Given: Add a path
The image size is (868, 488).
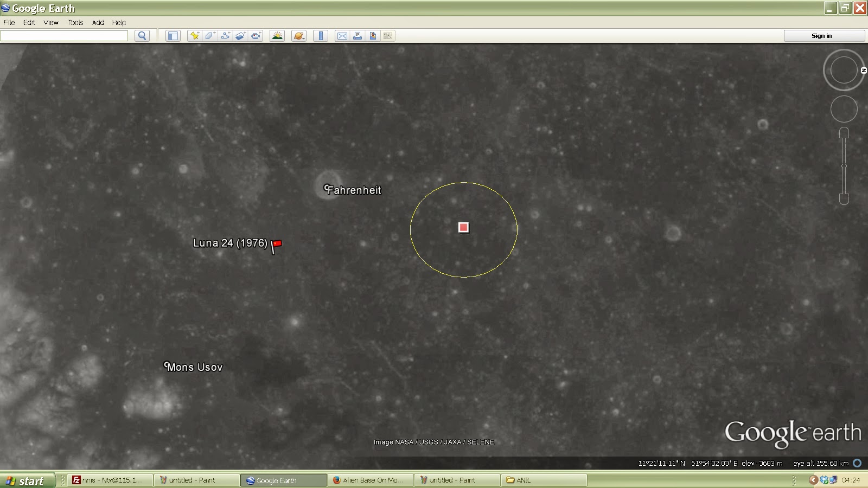Looking at the screenshot, I should coord(225,36).
